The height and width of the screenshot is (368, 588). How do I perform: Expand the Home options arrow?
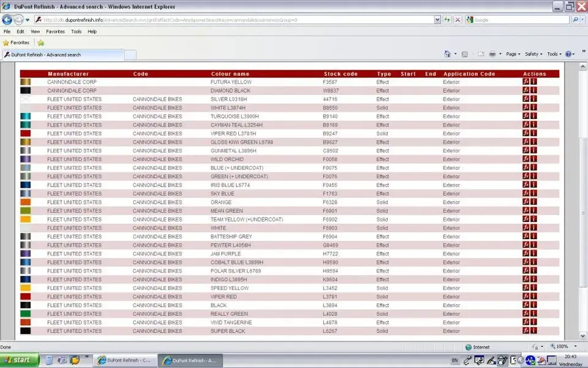pyautogui.click(x=455, y=54)
